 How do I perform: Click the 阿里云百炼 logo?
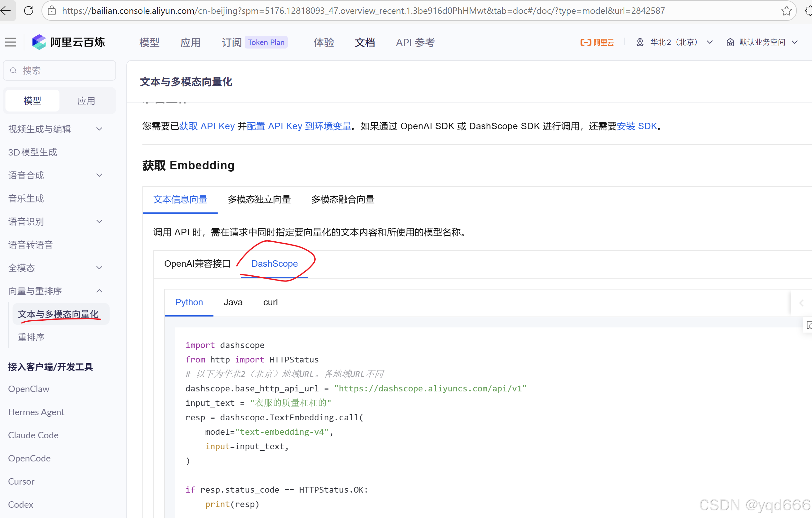pos(68,42)
